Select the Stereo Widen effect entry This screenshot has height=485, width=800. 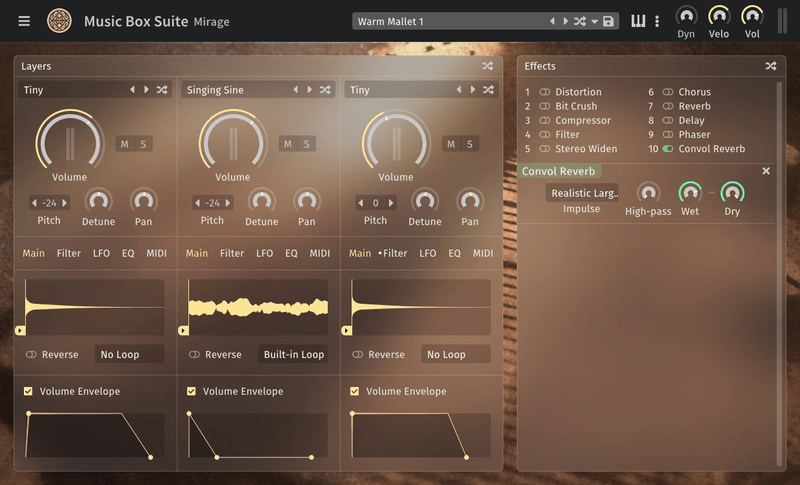coord(586,149)
